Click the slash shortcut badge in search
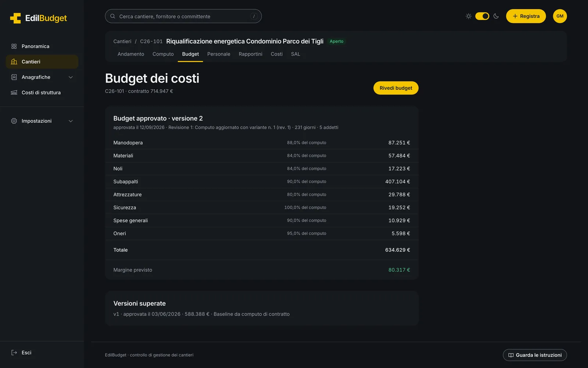The height and width of the screenshot is (368, 588). click(254, 16)
